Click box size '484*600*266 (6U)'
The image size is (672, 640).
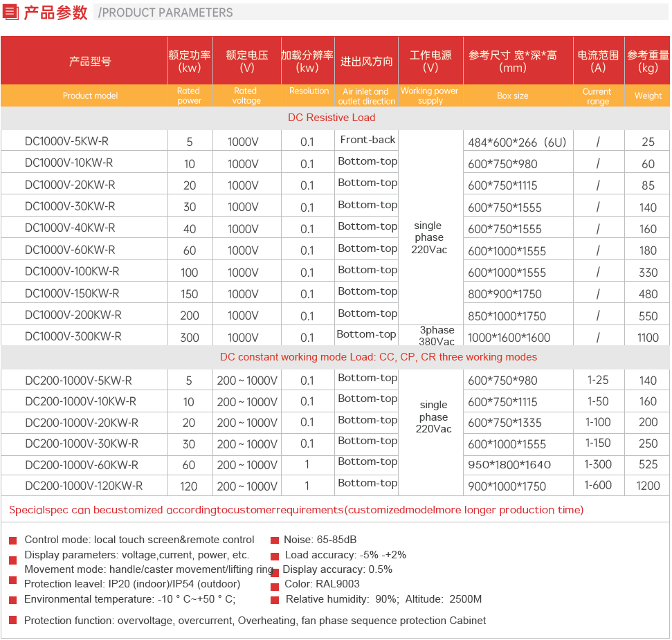point(517,143)
